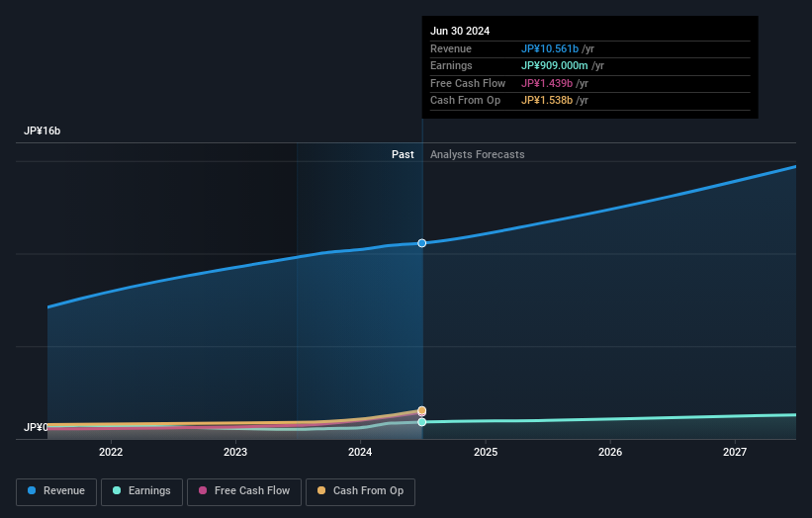This screenshot has height=518, width=812.
Task: Click the JP¥10.561b revenue value
Action: [550, 48]
